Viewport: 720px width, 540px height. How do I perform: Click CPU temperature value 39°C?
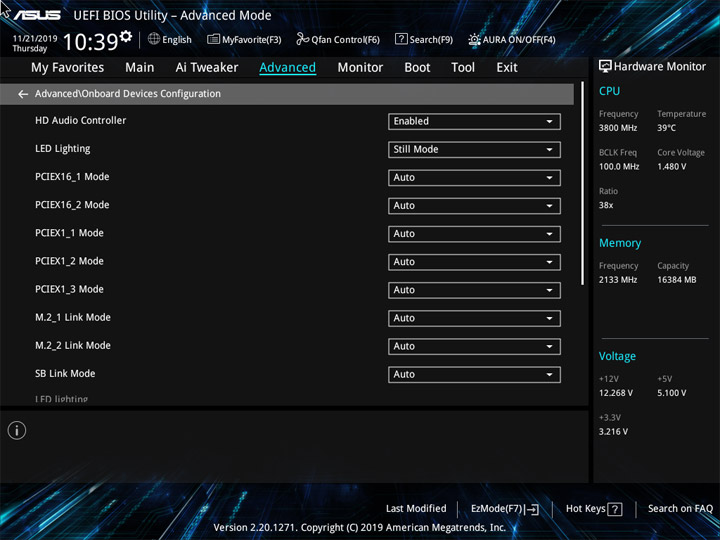[666, 128]
